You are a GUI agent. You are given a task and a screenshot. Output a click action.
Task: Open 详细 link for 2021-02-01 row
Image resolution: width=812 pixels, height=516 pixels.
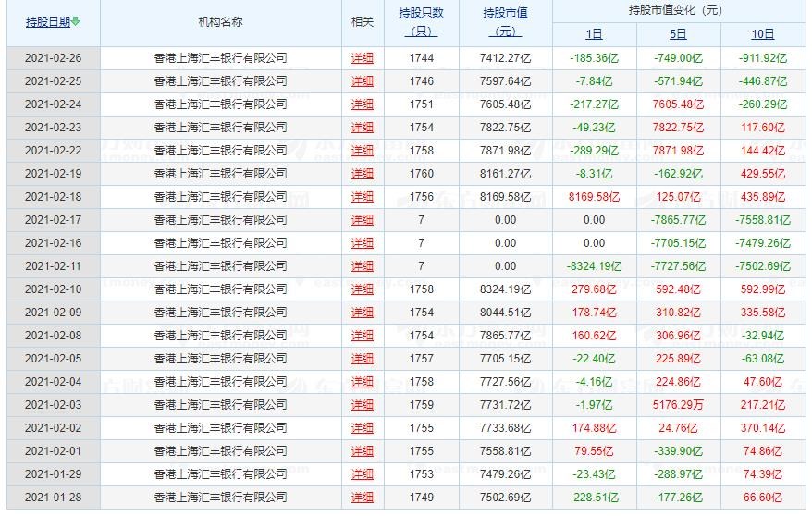(x=362, y=450)
